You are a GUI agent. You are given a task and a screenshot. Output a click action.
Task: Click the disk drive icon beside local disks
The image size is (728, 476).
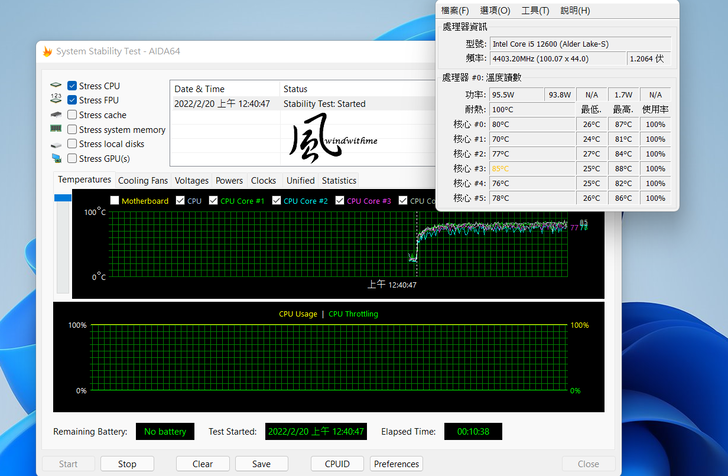point(56,144)
